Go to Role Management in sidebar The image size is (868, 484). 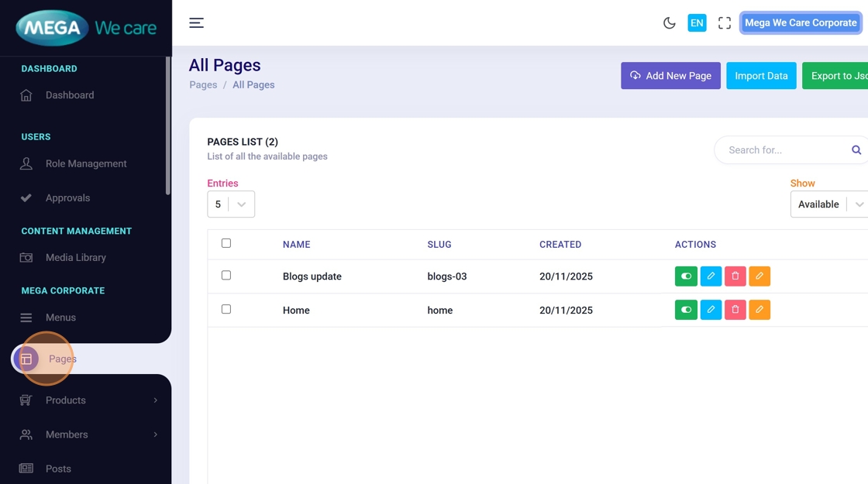point(85,164)
